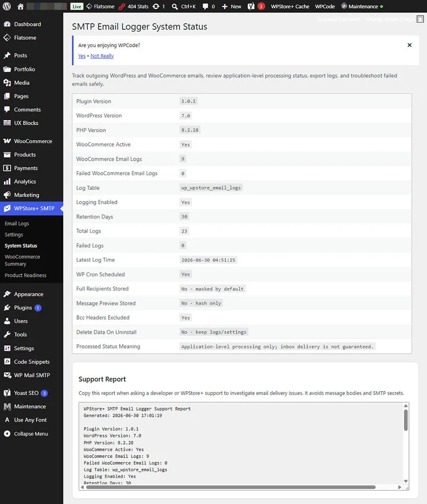427x504 pixels.
Task: Click the Code Snippets icon in sidebar
Action: coord(7,362)
